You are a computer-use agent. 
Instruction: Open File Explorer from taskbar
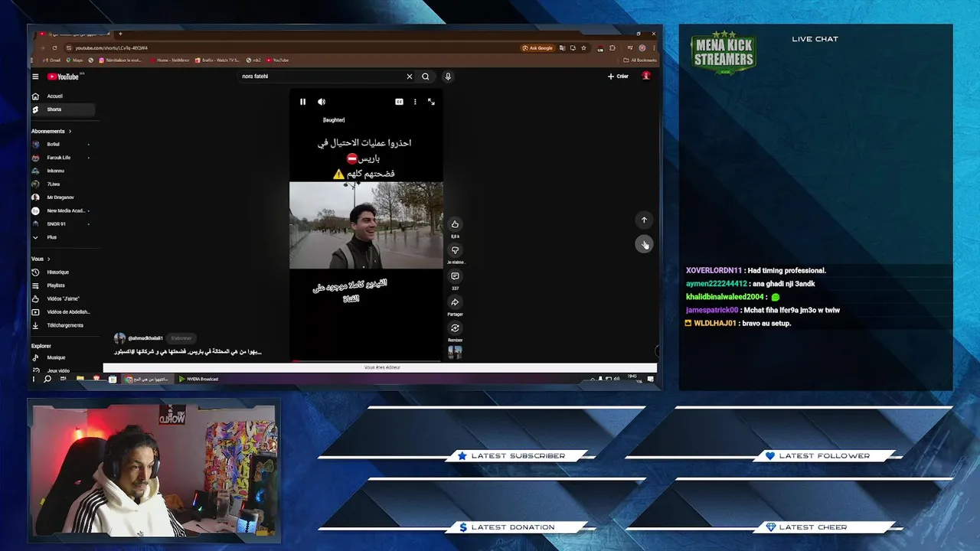pyautogui.click(x=80, y=379)
